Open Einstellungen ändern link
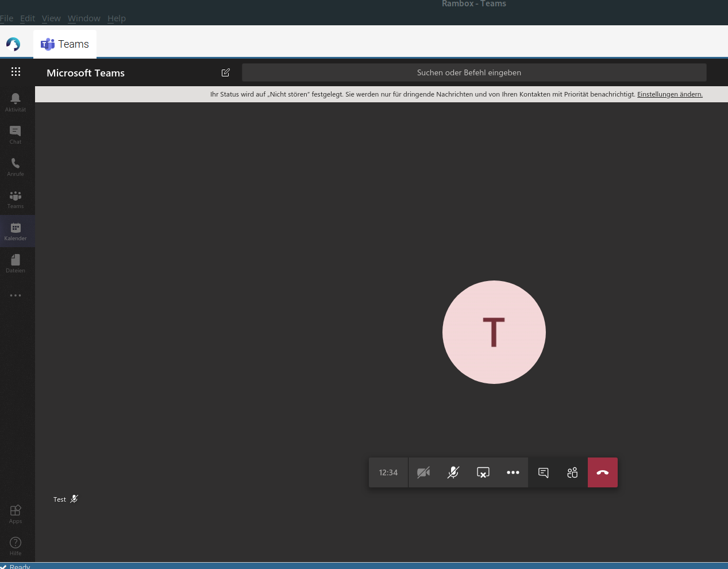The width and height of the screenshot is (728, 569). (670, 94)
